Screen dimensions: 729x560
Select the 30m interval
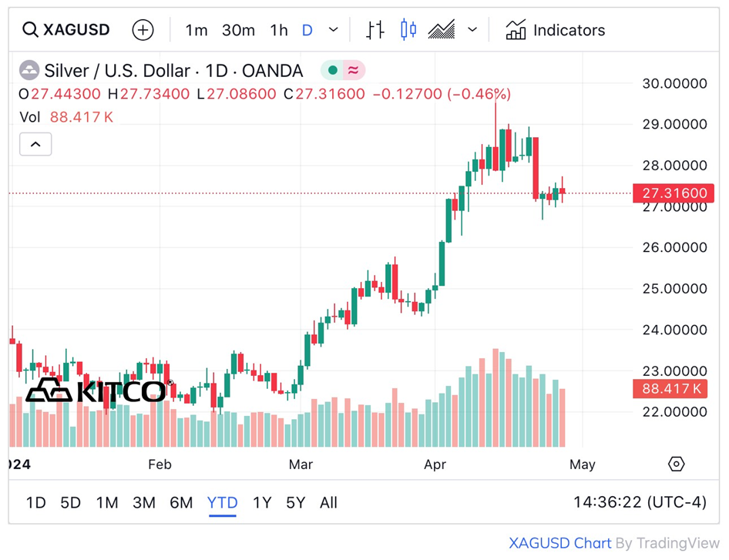[x=238, y=31]
